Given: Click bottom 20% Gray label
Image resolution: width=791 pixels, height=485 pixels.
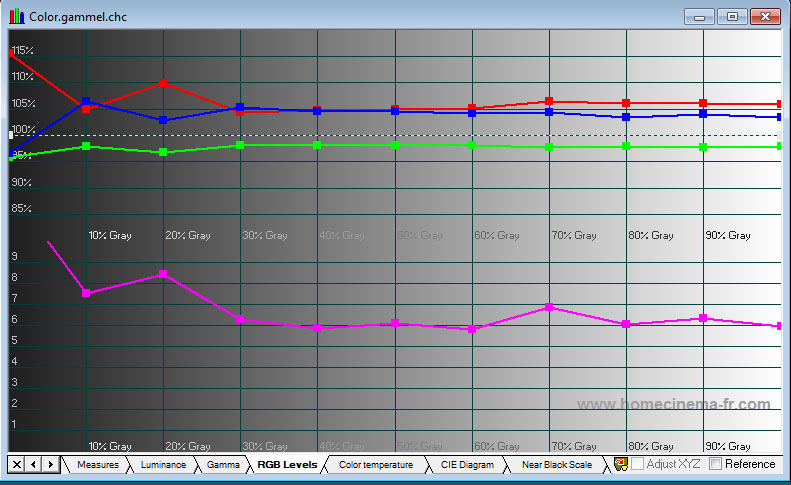Looking at the screenshot, I should [188, 446].
